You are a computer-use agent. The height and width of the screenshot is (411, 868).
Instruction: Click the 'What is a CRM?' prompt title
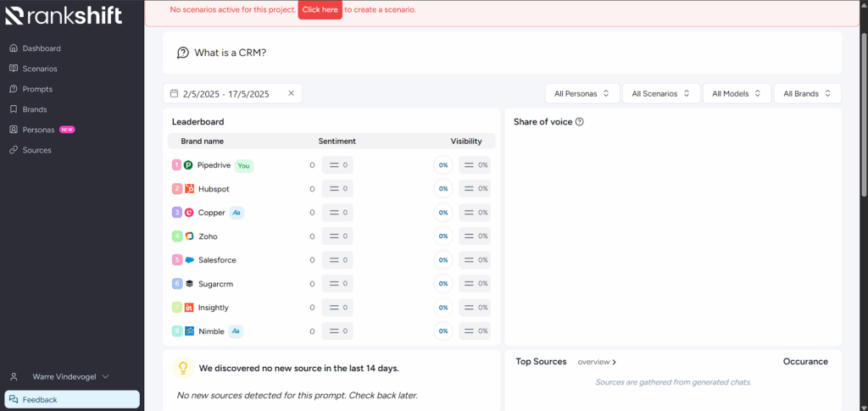[231, 53]
